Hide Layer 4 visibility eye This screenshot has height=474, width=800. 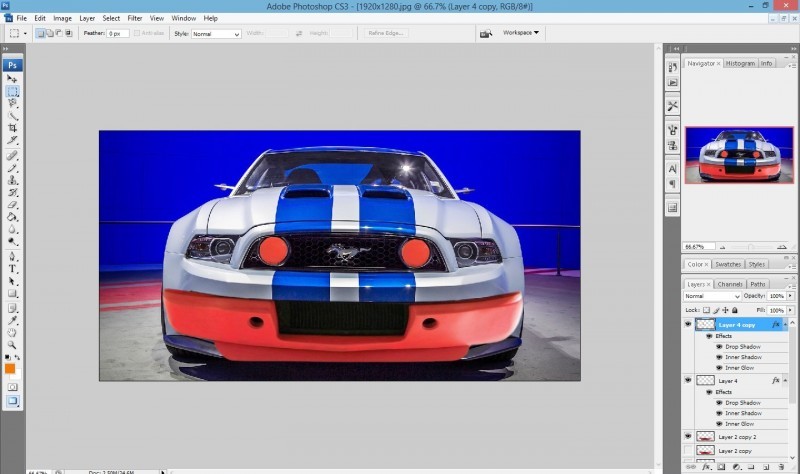tap(688, 380)
